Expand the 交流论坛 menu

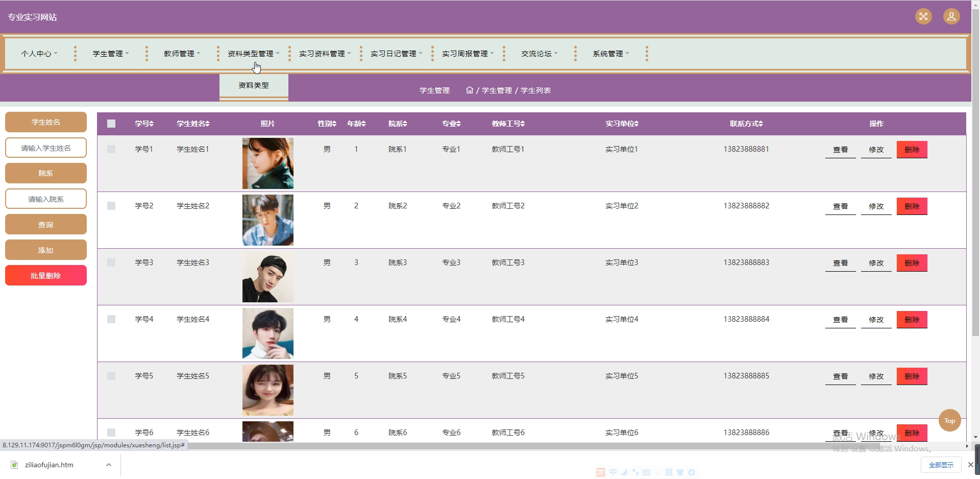tap(540, 54)
